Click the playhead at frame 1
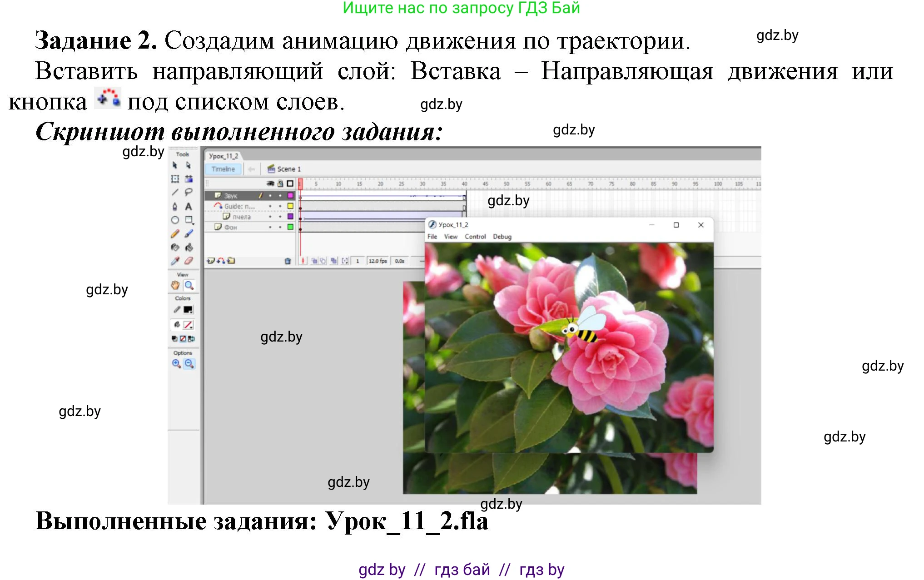The height and width of the screenshot is (580, 924). (x=300, y=183)
